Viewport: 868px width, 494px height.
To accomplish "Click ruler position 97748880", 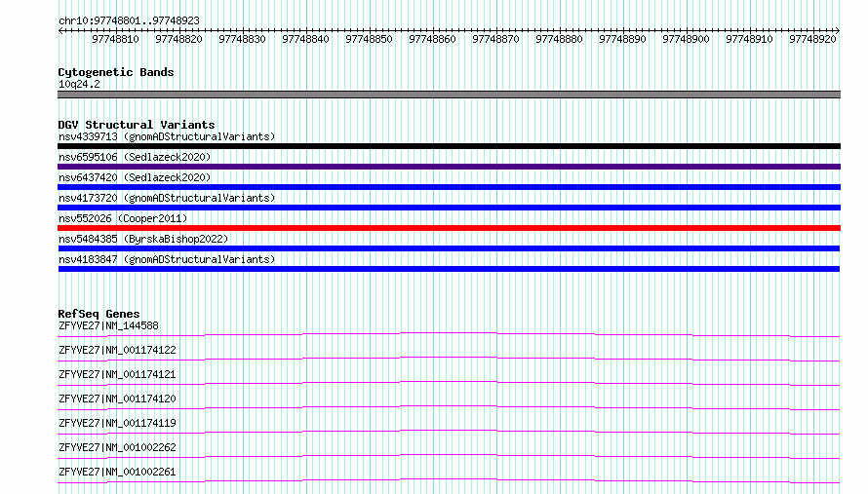I will coord(559,39).
